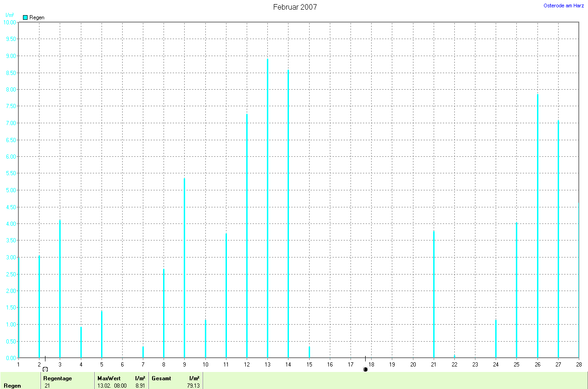Select the day 21 rain bar
The image size is (588, 389).
(x=434, y=294)
